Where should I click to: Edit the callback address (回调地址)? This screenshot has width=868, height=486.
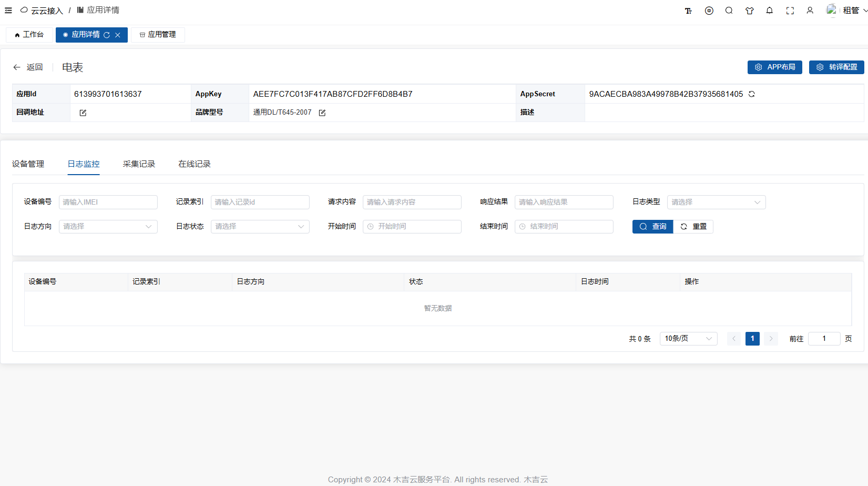pyautogui.click(x=83, y=113)
